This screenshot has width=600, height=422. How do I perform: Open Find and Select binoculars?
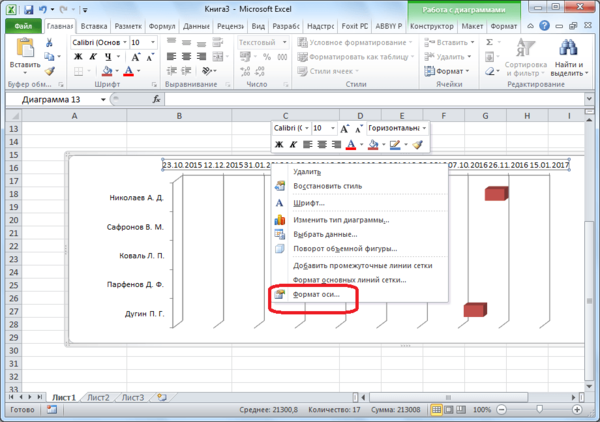click(x=569, y=57)
